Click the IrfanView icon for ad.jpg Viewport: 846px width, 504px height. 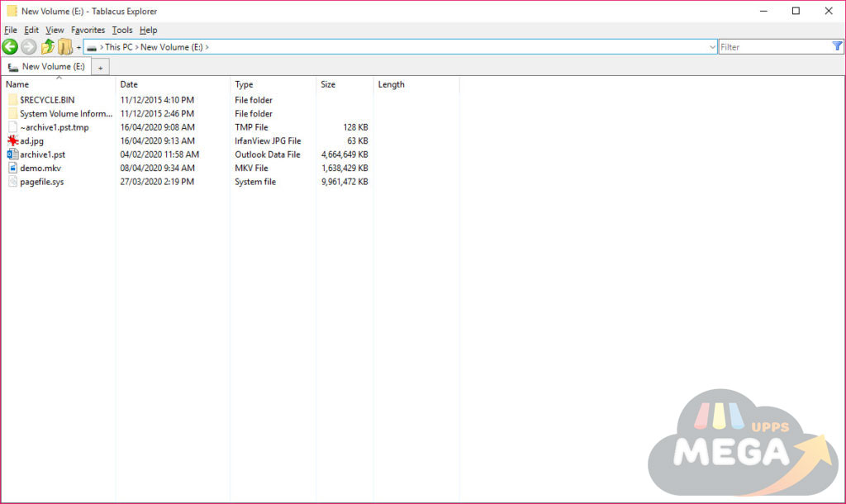coord(13,140)
